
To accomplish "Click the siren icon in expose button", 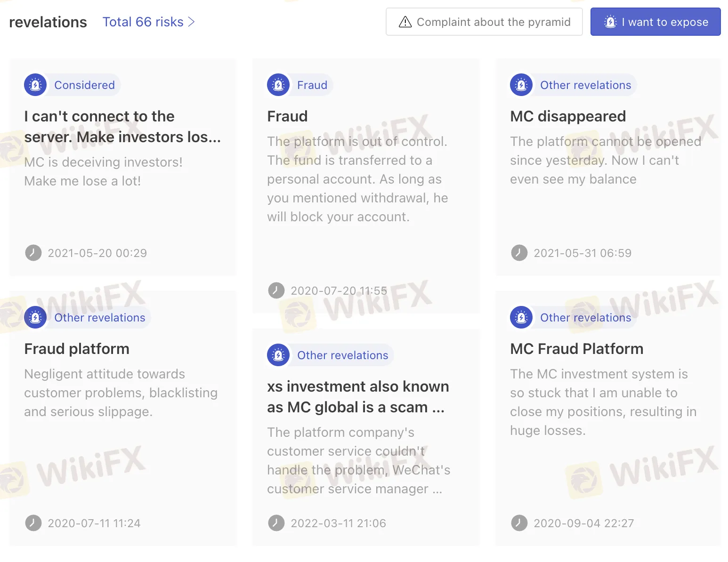I will pos(610,22).
